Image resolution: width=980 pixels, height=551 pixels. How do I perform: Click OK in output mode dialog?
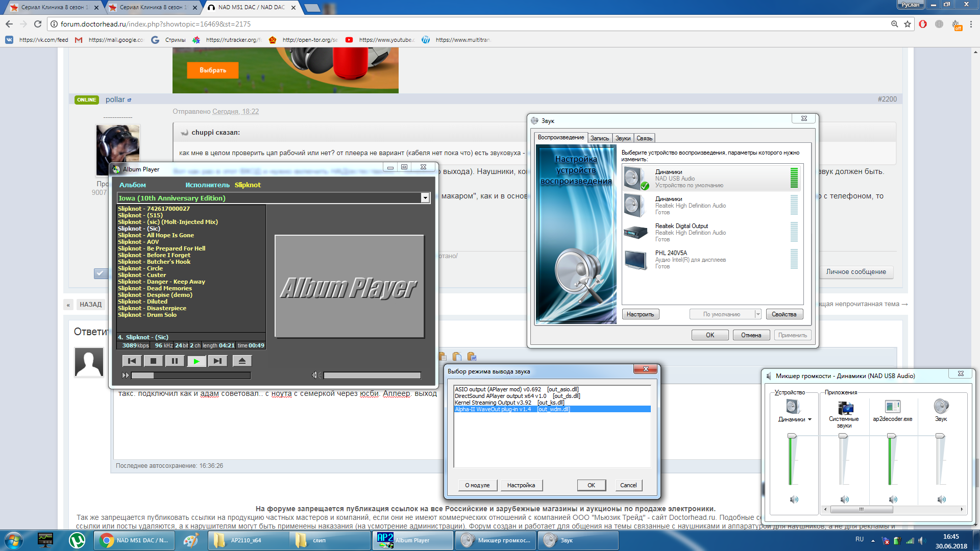tap(591, 485)
